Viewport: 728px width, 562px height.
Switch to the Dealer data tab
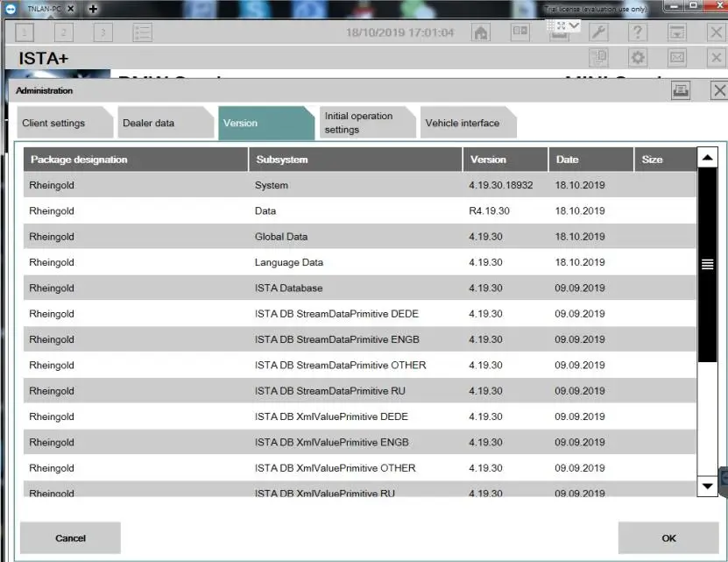[x=166, y=123]
